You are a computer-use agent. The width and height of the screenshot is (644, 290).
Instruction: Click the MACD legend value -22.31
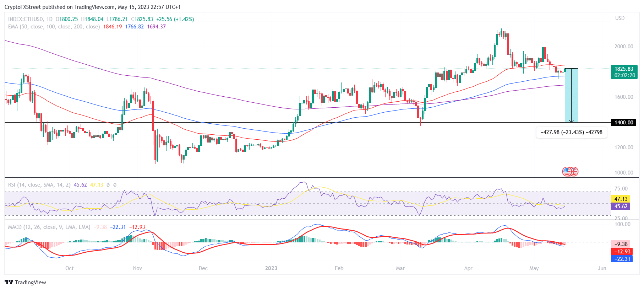118,227
